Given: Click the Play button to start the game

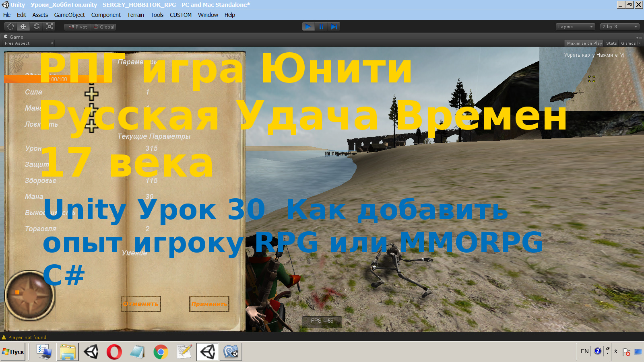Looking at the screenshot, I should coord(308,27).
